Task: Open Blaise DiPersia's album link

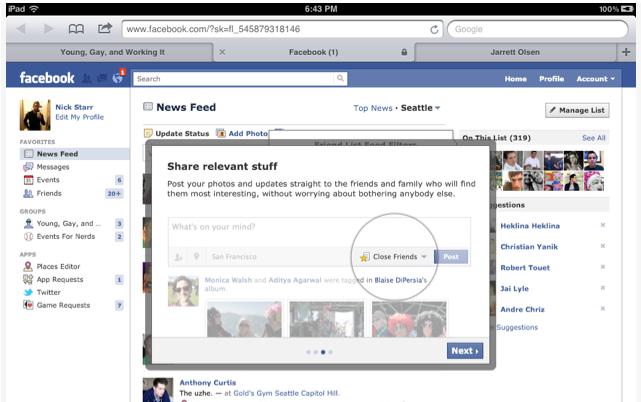Action: [x=400, y=280]
